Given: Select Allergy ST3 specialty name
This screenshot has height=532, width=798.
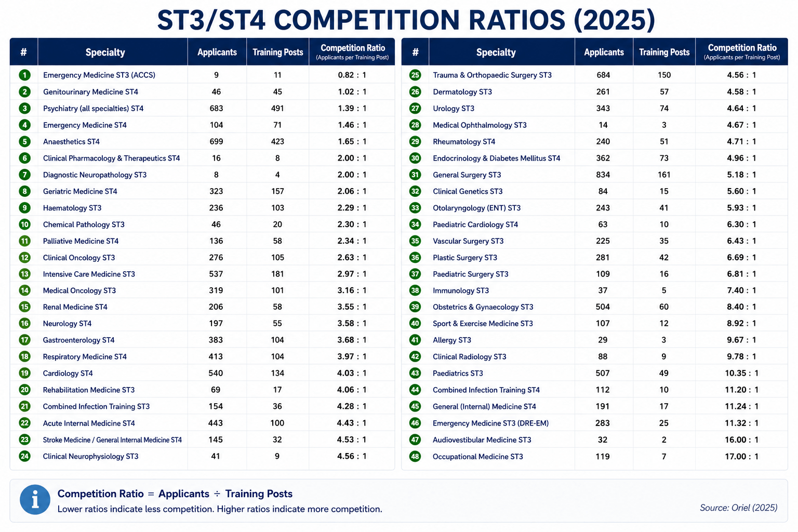Looking at the screenshot, I should [452, 340].
